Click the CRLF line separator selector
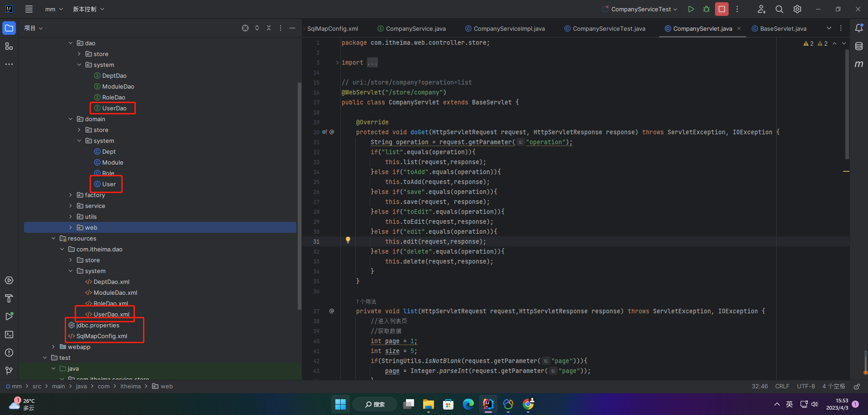 782,387
